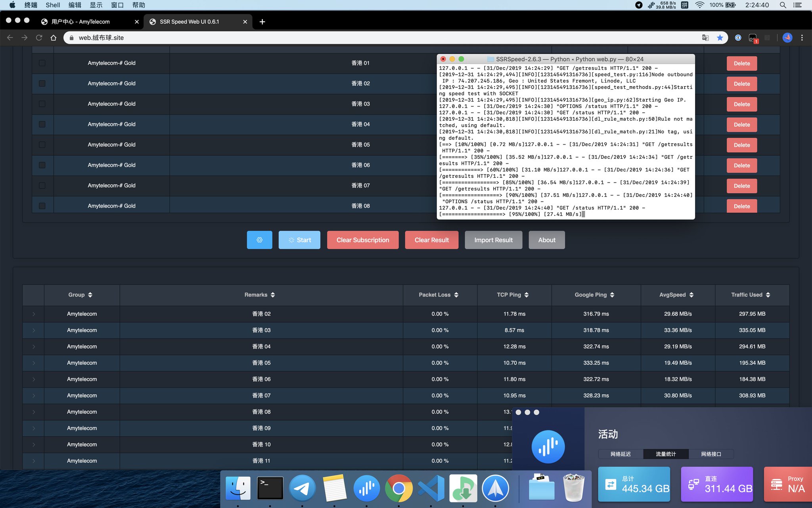
Task: Tick the checkbox for 香港 04
Action: [42, 124]
